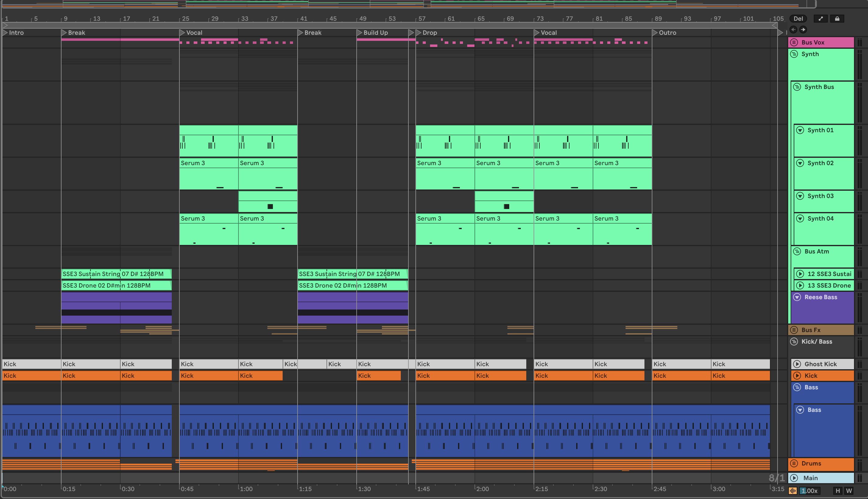
Task: Click the Kick/ Bass group icon
Action: point(794,342)
